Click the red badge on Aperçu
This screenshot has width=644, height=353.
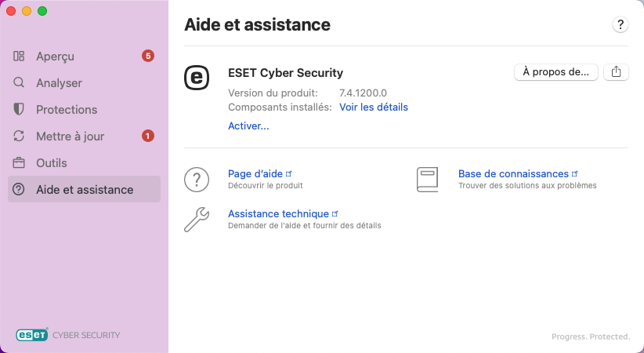(148, 56)
